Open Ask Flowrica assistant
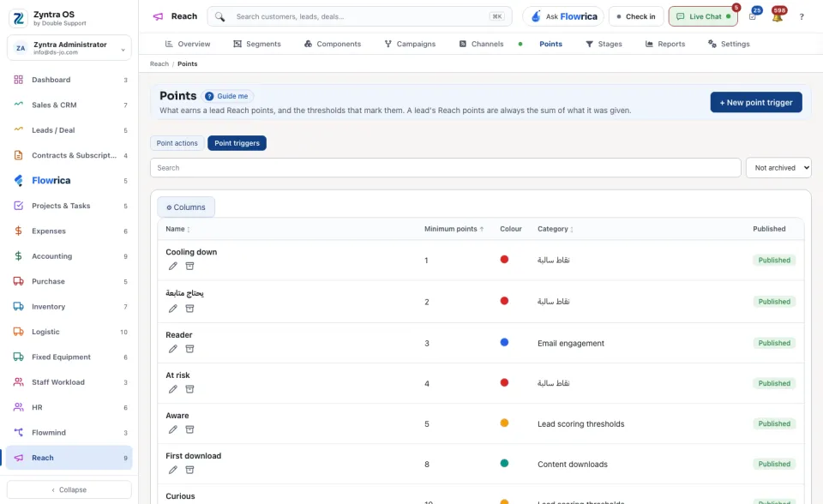Image resolution: width=823 pixels, height=504 pixels. point(563,17)
